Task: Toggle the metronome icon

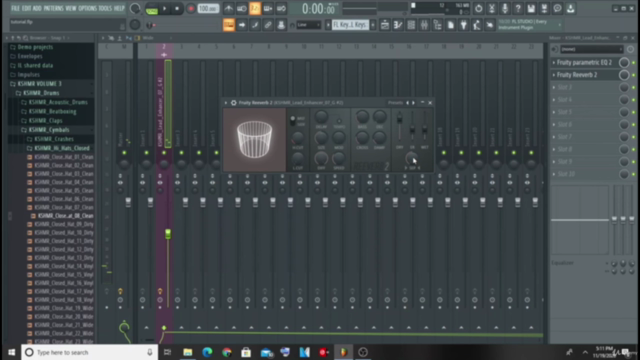Action: [229, 8]
